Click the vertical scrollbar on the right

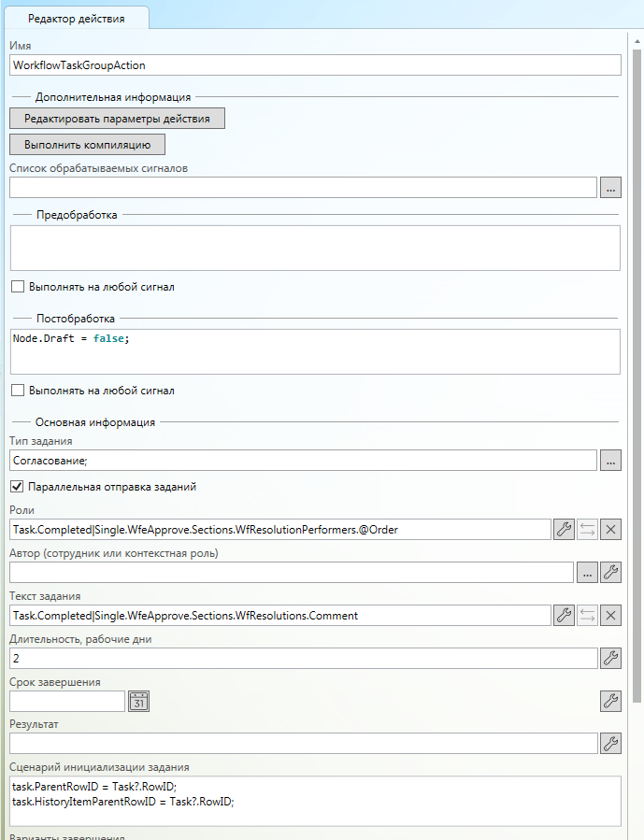click(637, 374)
